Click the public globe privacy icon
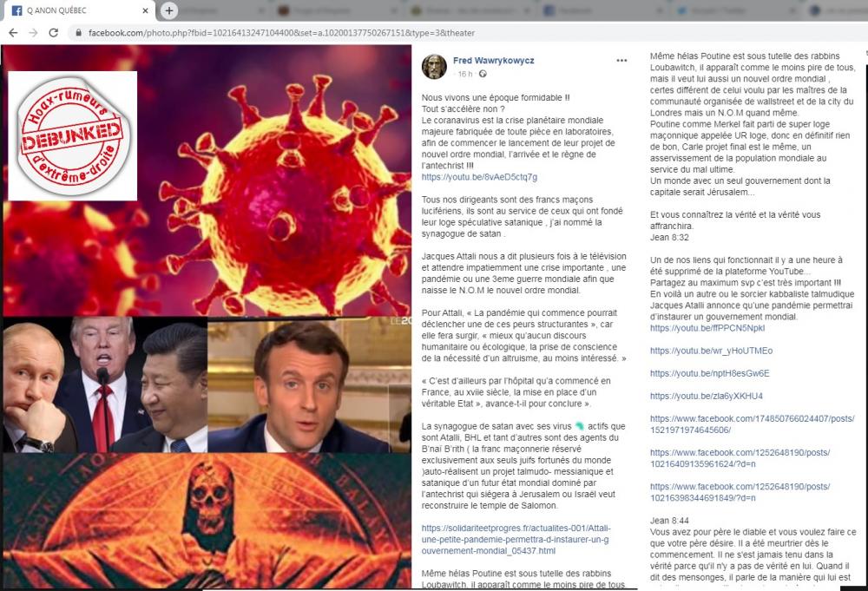The image size is (868, 591). pyautogui.click(x=483, y=74)
